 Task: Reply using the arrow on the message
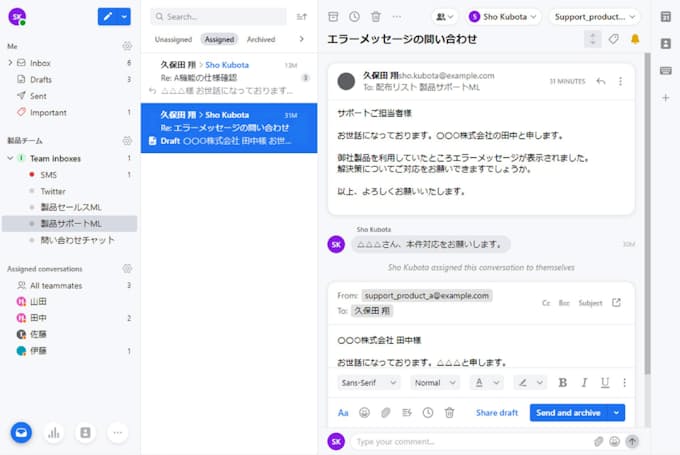[601, 81]
